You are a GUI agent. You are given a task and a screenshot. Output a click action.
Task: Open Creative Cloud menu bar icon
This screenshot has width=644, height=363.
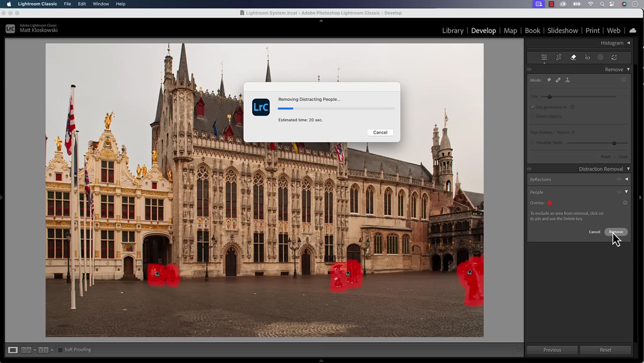[x=563, y=4]
